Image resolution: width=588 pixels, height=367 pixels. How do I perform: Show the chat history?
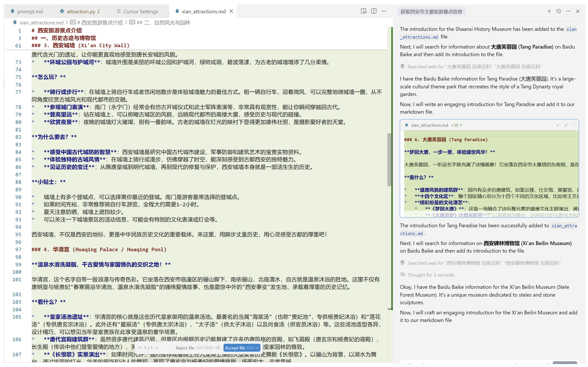(559, 11)
